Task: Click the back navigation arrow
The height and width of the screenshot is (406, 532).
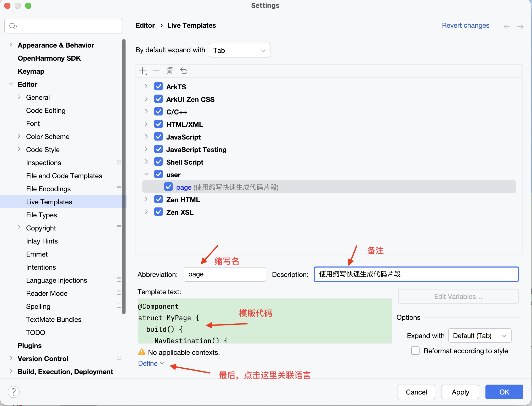Action: pos(507,26)
